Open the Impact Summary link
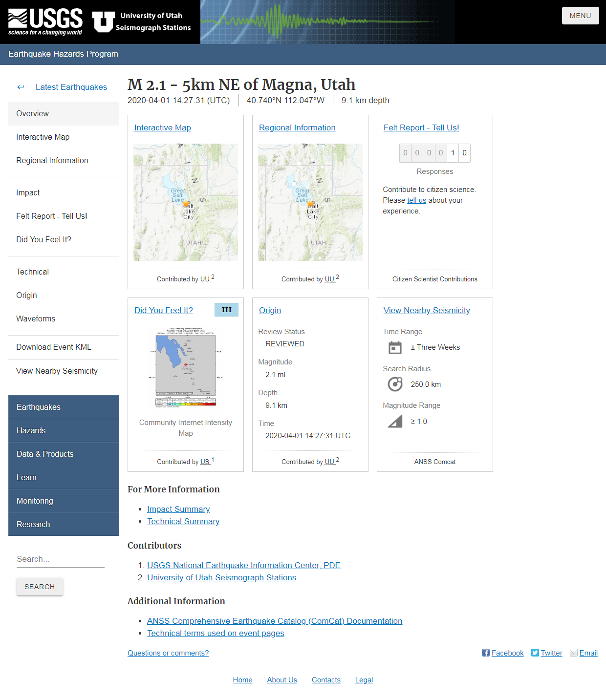The height and width of the screenshot is (700, 606). click(178, 509)
